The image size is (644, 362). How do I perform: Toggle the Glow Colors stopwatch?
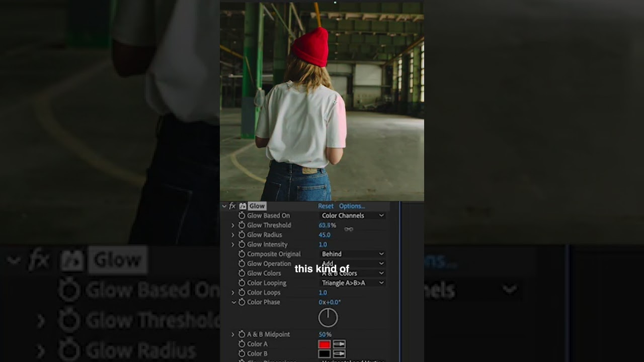point(242,273)
